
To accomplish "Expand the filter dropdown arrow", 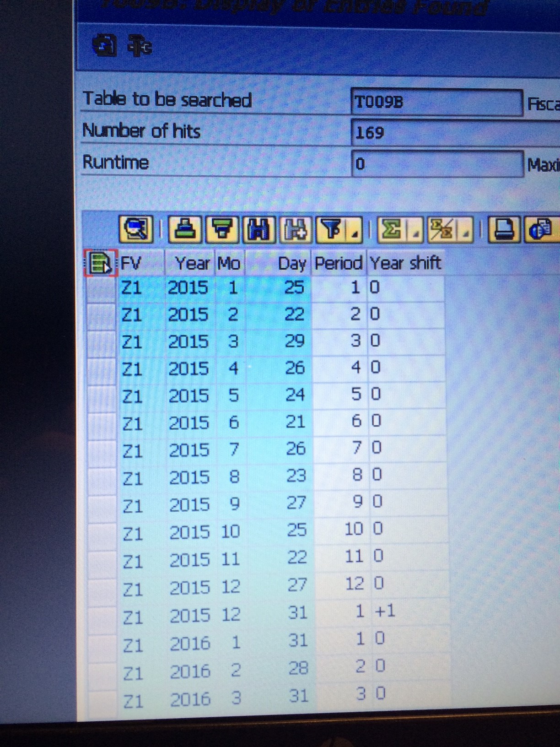I will 355,233.
